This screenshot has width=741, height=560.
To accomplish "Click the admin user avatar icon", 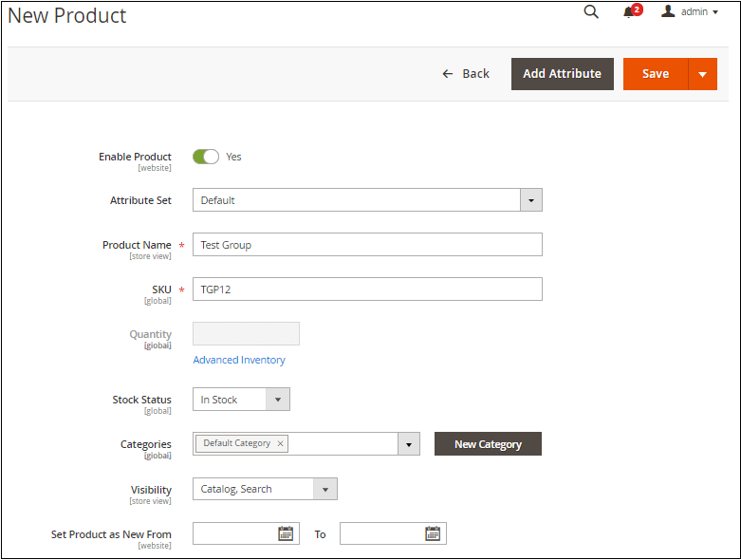I will pyautogui.click(x=668, y=10).
